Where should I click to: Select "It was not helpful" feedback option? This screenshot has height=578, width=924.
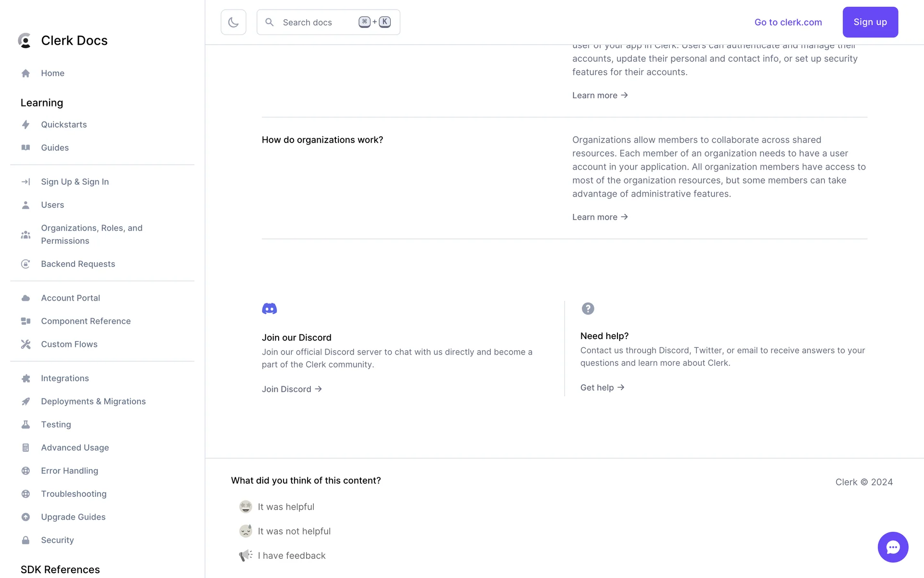294,531
